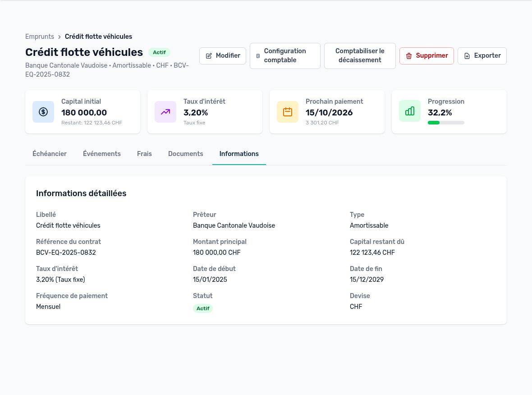Screen dimensions: 532x395
Task: Click the Informations détaillées heading
Action: 81,193
